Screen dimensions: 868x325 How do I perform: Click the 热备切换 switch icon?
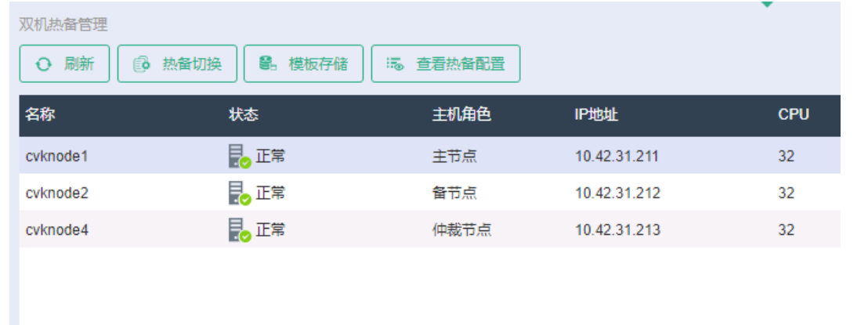tap(142, 64)
